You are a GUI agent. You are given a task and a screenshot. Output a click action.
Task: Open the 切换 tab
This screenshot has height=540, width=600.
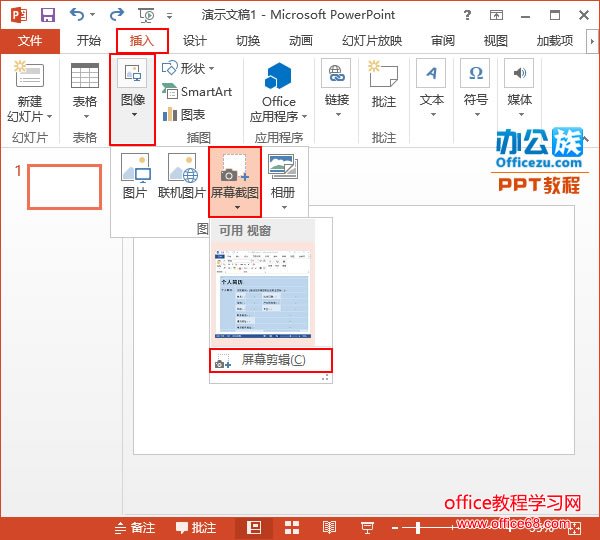[248, 41]
